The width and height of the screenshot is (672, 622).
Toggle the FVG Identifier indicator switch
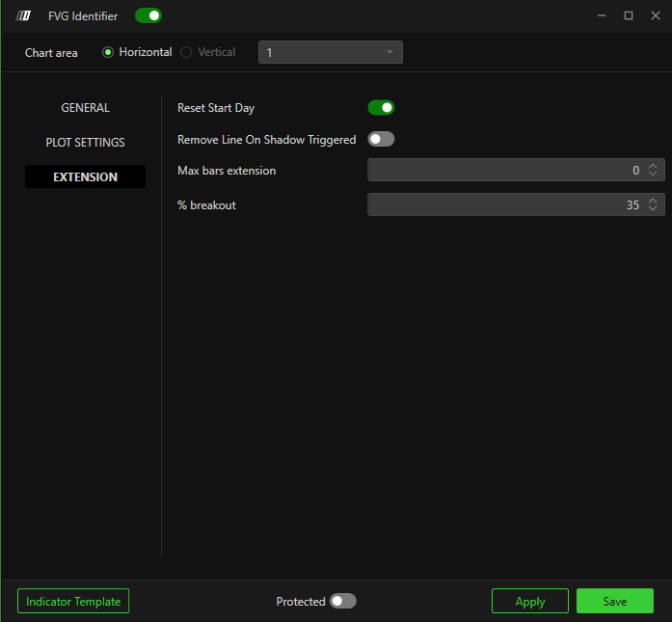pos(148,15)
